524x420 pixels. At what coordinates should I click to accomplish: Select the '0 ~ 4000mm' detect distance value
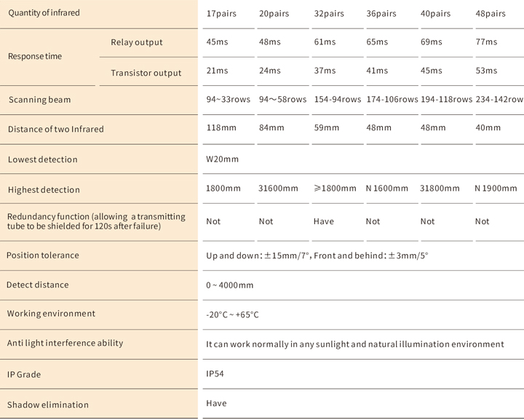click(x=229, y=285)
